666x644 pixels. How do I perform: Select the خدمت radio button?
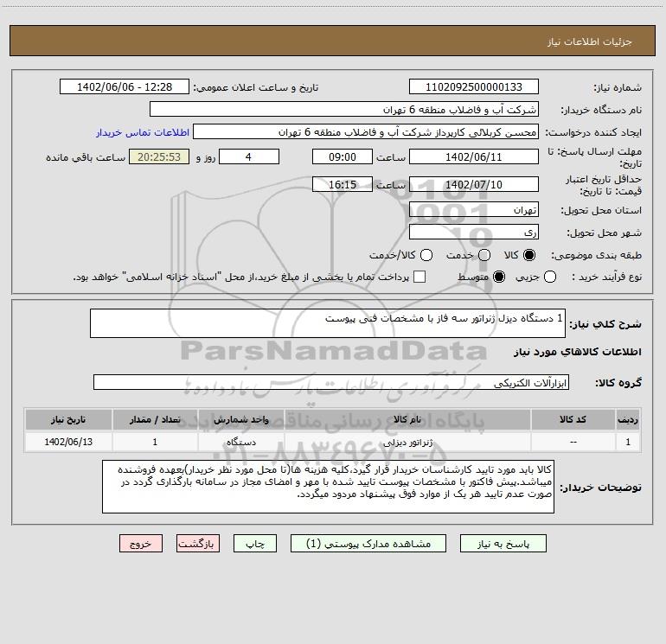tap(484, 255)
